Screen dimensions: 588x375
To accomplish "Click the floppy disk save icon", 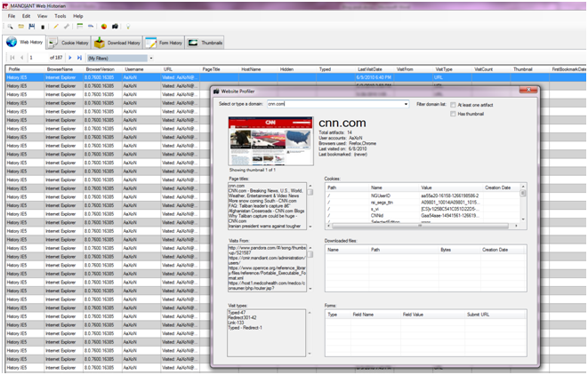I will 32,27.
